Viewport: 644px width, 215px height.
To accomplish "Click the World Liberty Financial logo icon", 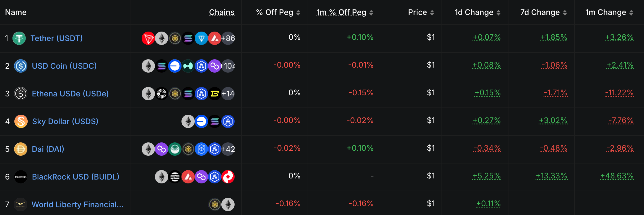I will pos(20,204).
